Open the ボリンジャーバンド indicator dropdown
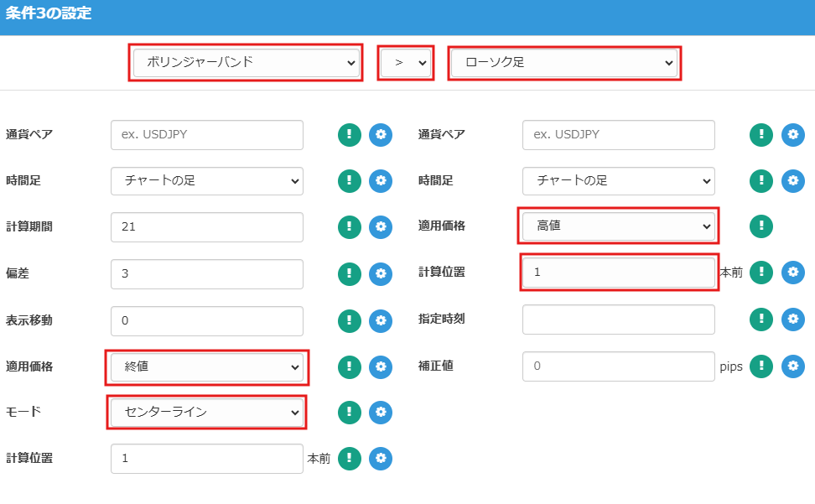The height and width of the screenshot is (504, 815). [246, 63]
